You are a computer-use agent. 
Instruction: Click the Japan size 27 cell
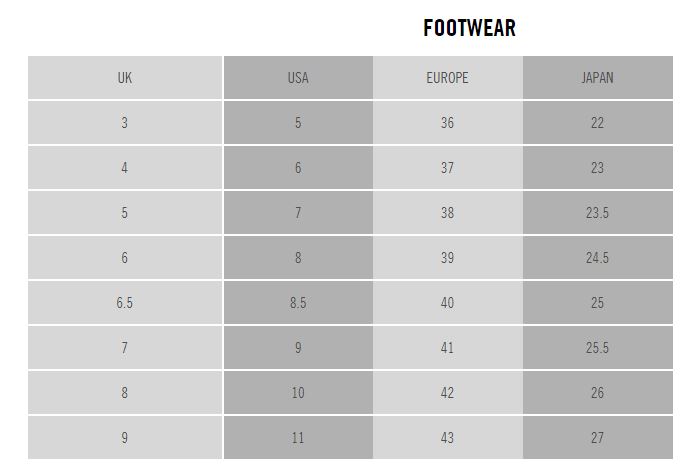[597, 437]
